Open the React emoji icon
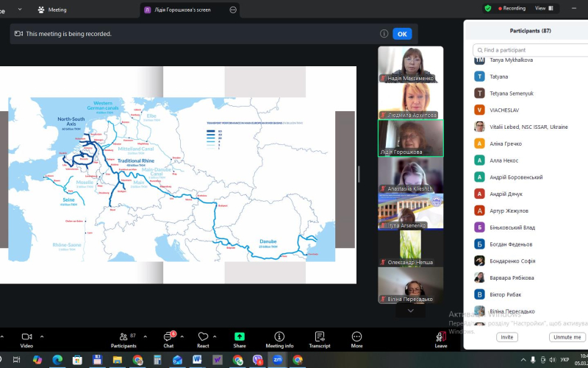 [x=203, y=337]
